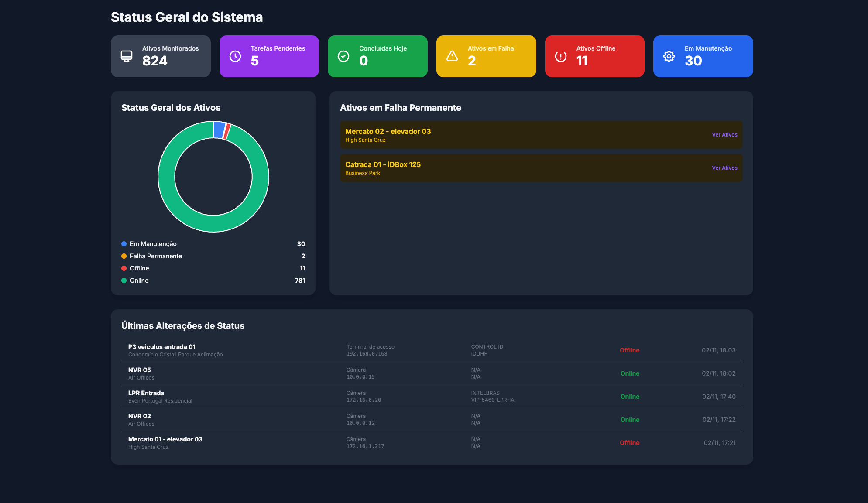Image resolution: width=868 pixels, height=503 pixels.
Task: Click the warning triangle icon on Ativos em Falha
Action: (x=452, y=56)
